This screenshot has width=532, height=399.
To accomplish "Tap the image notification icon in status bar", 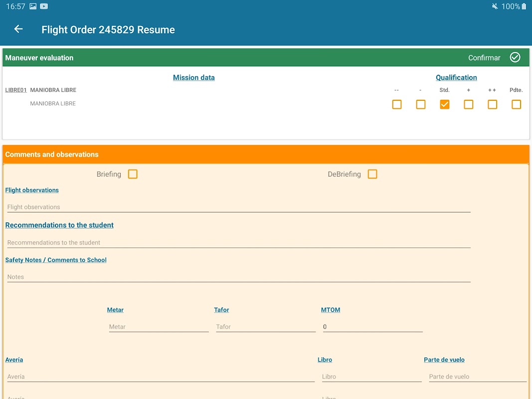I will tap(33, 6).
